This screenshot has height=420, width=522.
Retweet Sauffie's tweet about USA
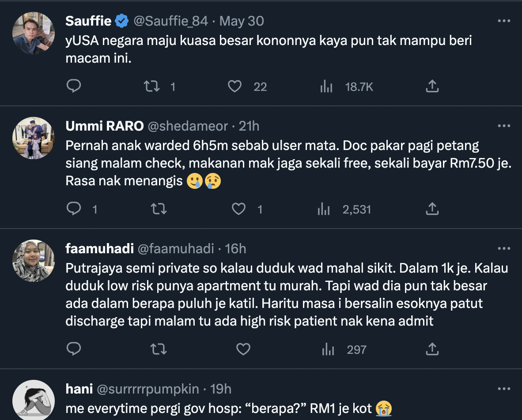click(151, 86)
